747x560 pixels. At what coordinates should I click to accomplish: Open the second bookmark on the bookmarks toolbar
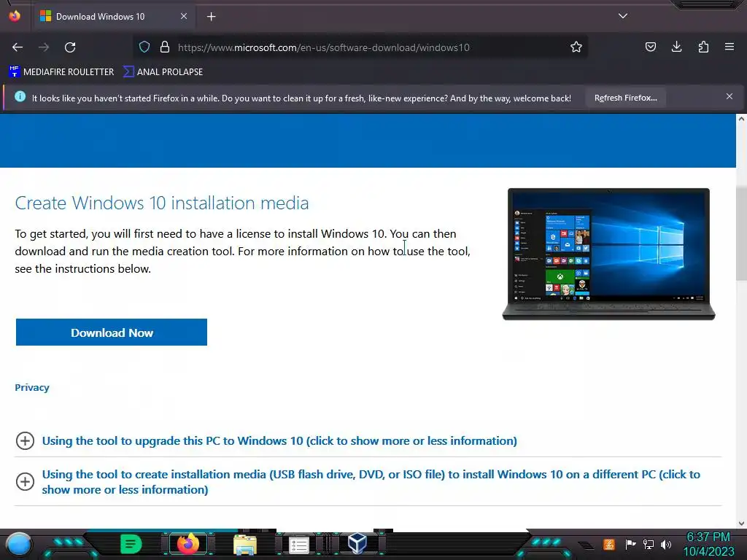[163, 72]
